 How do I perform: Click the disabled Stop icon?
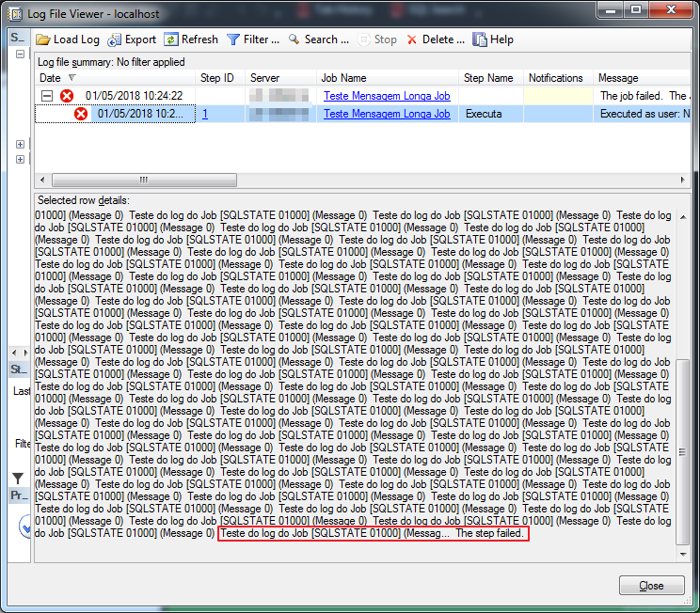pos(364,39)
